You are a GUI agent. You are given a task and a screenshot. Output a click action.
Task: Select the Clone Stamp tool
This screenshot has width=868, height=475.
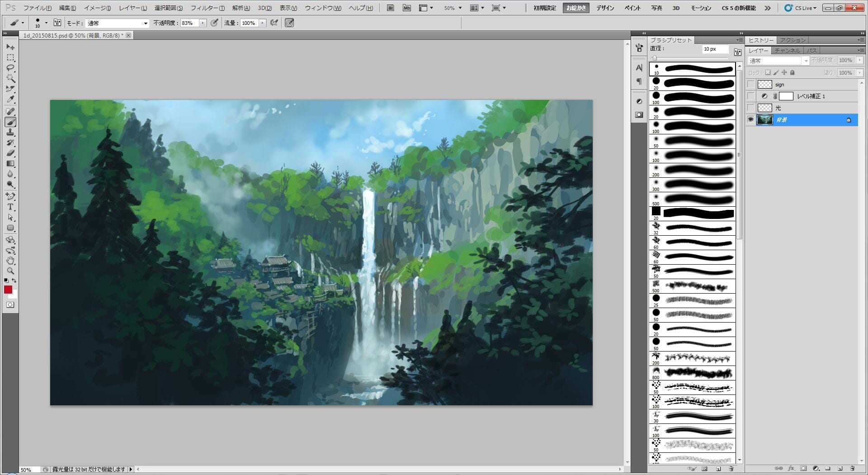(x=10, y=132)
